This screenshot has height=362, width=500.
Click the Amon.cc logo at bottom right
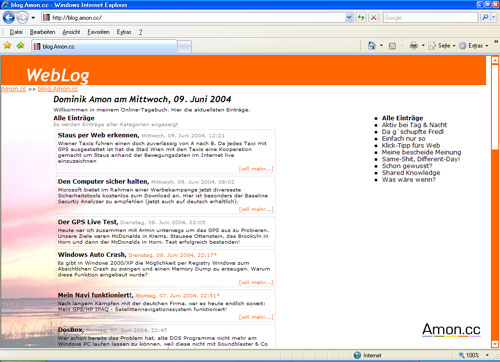point(451,330)
